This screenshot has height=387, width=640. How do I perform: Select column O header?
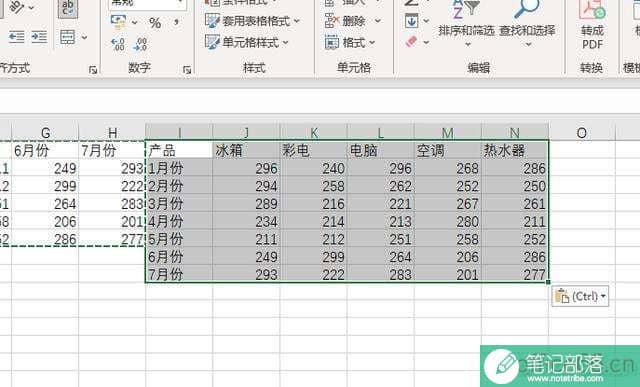point(582,132)
